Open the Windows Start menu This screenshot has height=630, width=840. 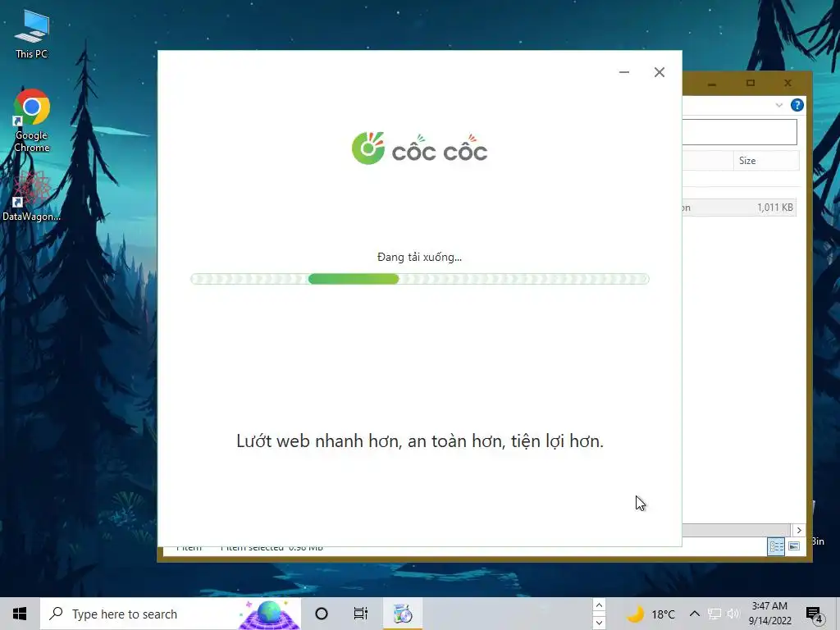[20, 614]
